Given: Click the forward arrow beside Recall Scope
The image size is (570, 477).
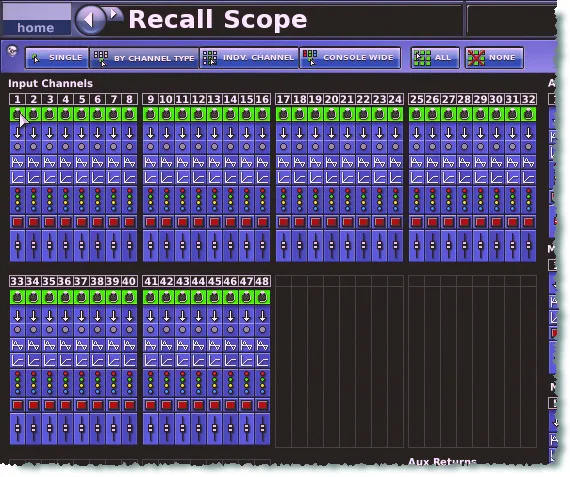Looking at the screenshot, I should coord(114,14).
